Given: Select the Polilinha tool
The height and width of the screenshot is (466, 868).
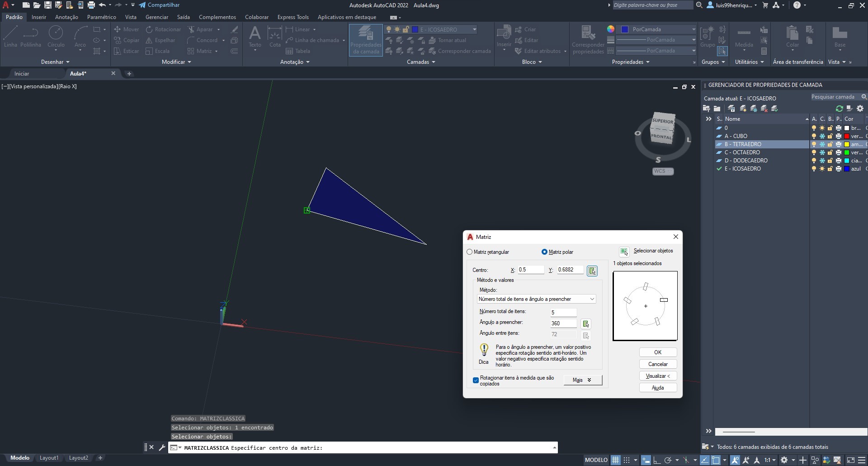Looking at the screenshot, I should point(31,36).
